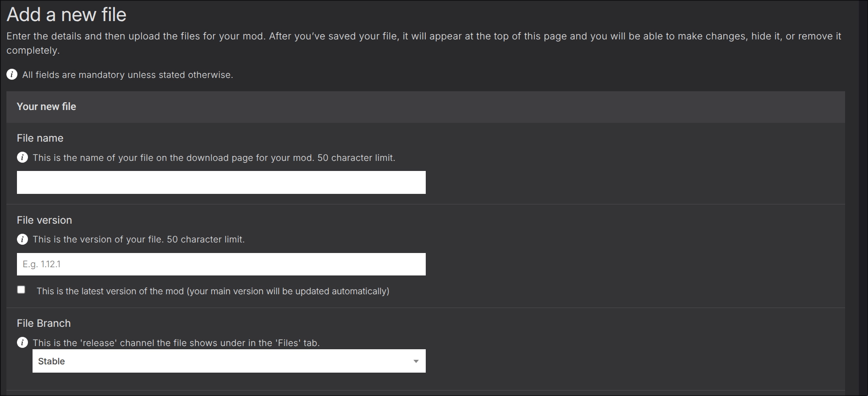Viewport: 868px width, 396px height.
Task: Click the 'File Branch' label
Action: pyautogui.click(x=44, y=324)
